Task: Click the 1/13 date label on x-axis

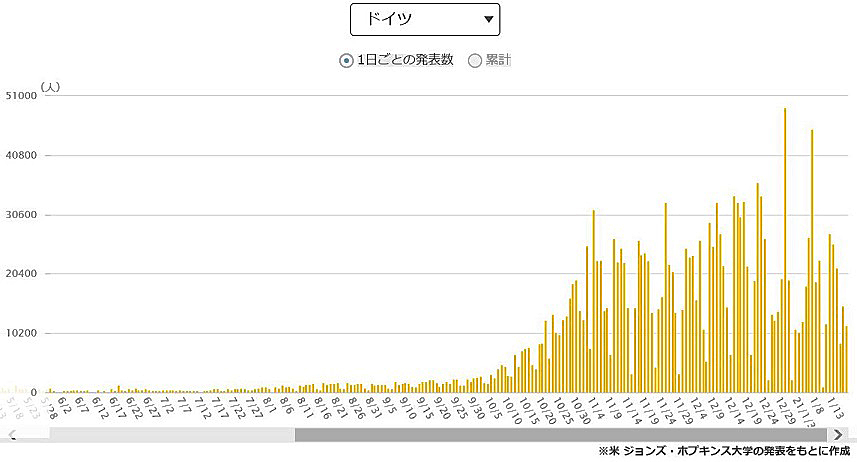Action: point(838,407)
